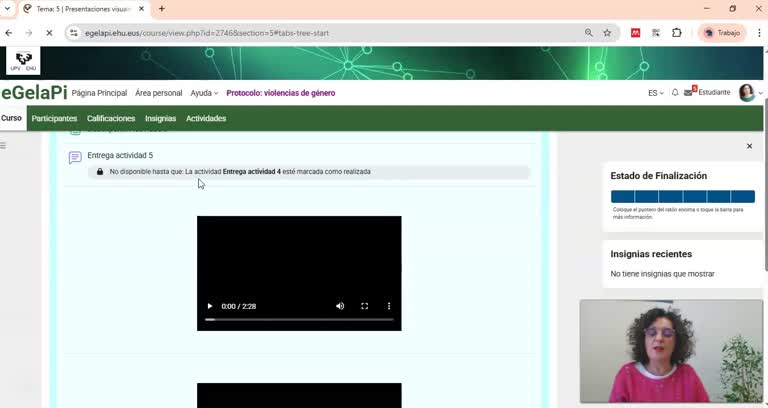Open the left course index drawer
Viewport: 768px width, 408px height.
coord(4,146)
